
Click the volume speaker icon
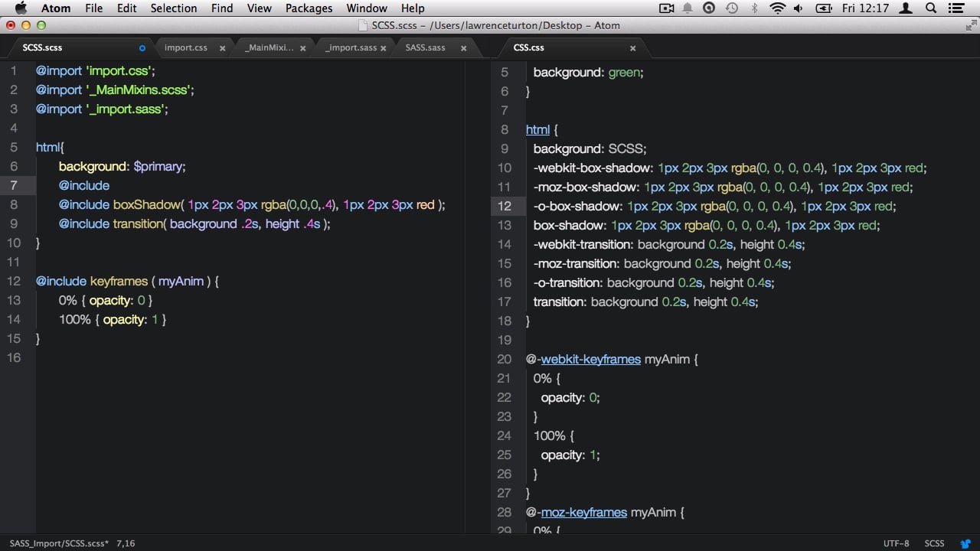799,8
